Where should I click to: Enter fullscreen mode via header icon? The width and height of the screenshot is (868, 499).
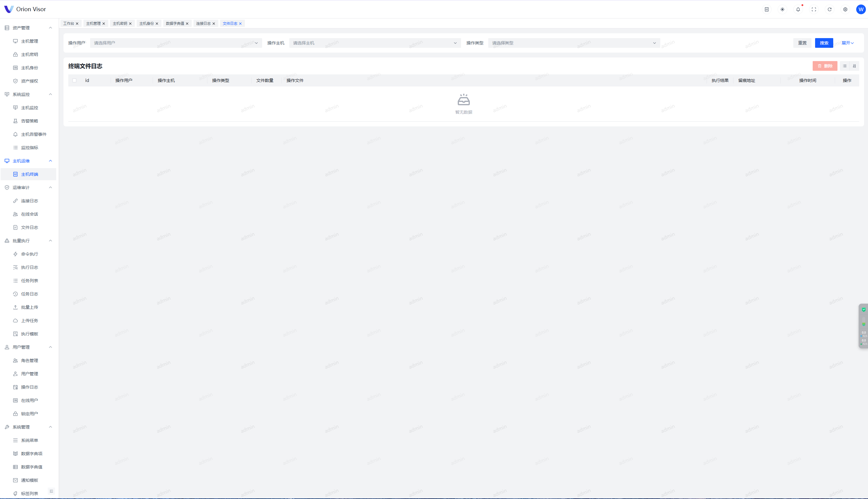[x=814, y=9]
